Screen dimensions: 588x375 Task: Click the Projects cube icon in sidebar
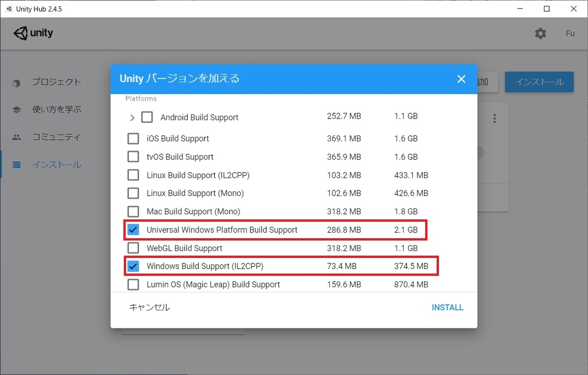pyautogui.click(x=17, y=83)
